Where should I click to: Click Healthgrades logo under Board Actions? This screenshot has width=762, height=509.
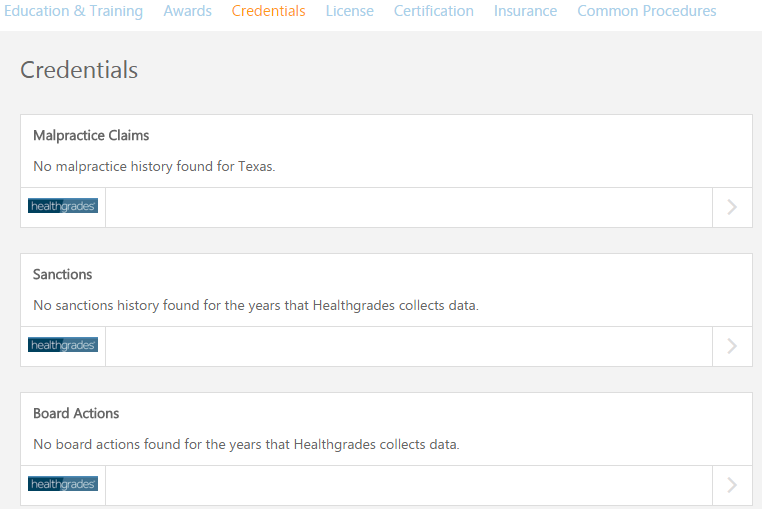point(63,485)
